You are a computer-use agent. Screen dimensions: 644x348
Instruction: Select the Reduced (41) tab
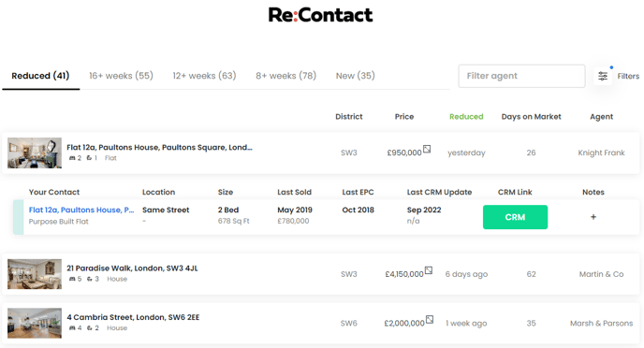pos(40,76)
